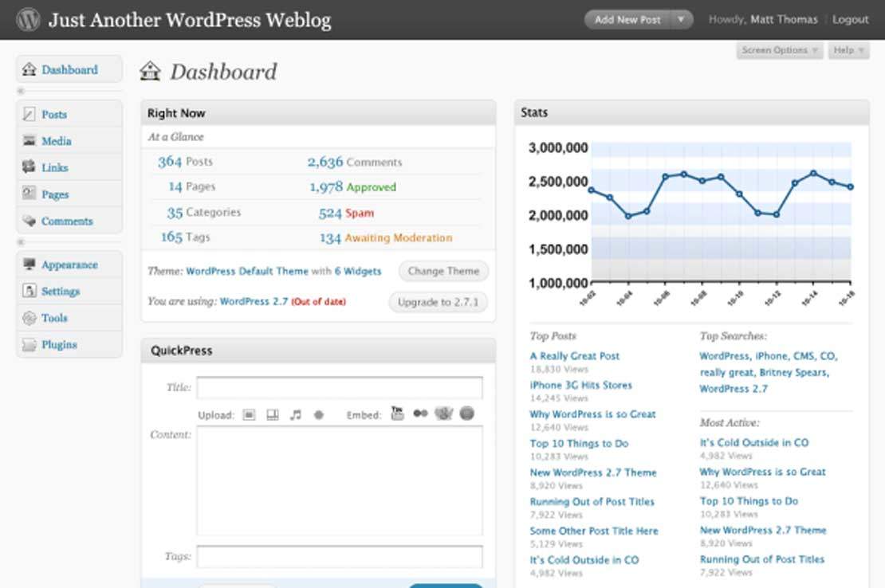Toggle the lower sidebar separator arrow
The height and width of the screenshot is (588, 885).
[21, 242]
